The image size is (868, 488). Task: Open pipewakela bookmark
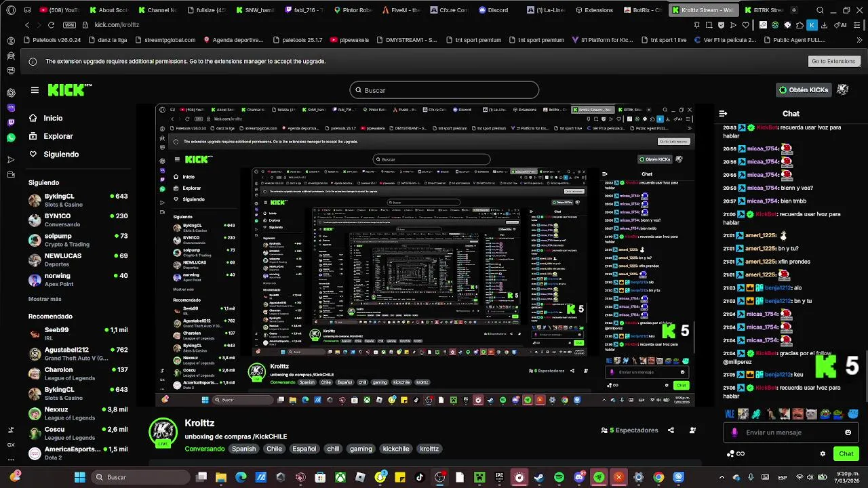coord(350,40)
